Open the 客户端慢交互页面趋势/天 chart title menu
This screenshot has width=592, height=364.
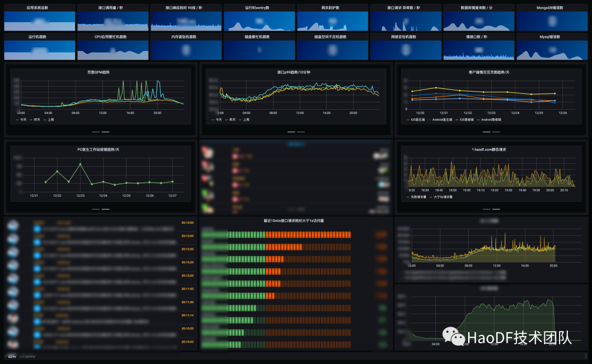pos(489,72)
